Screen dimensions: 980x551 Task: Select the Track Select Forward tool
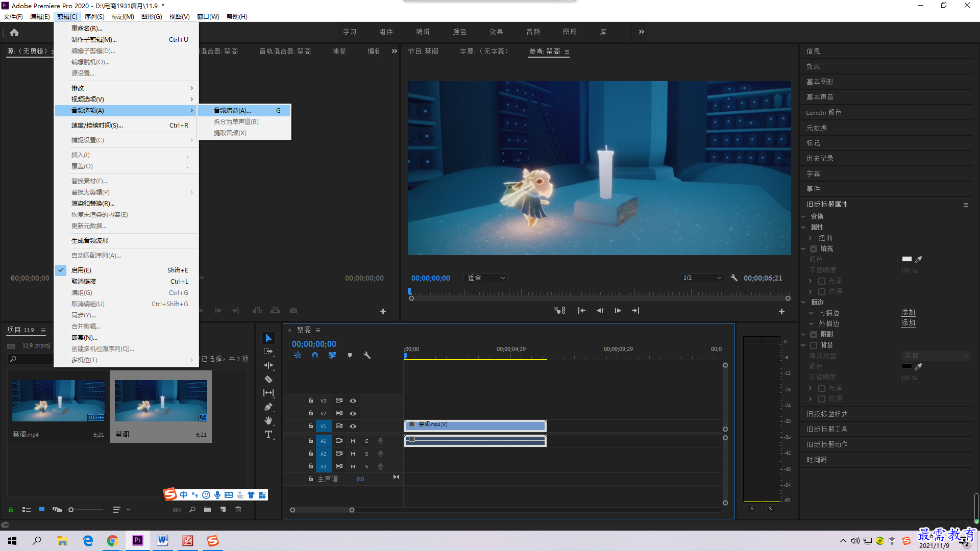tap(268, 352)
